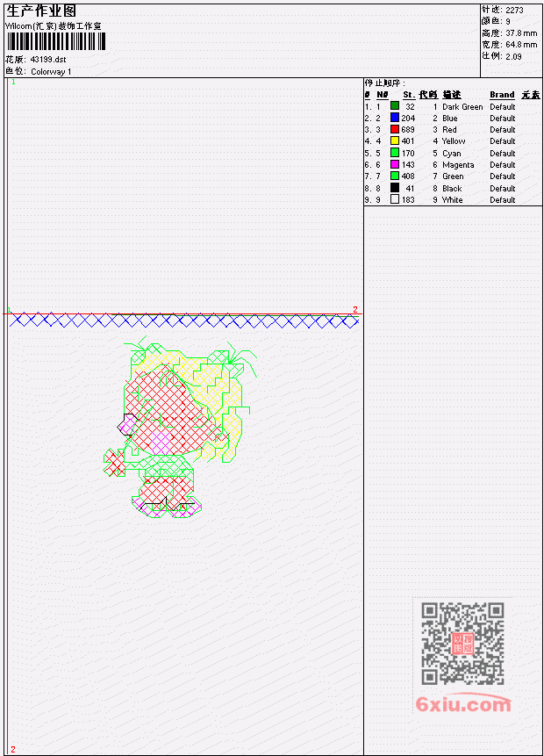Select the 'Black' color name text
Viewport: 544px width, 756px height.
[x=452, y=189]
